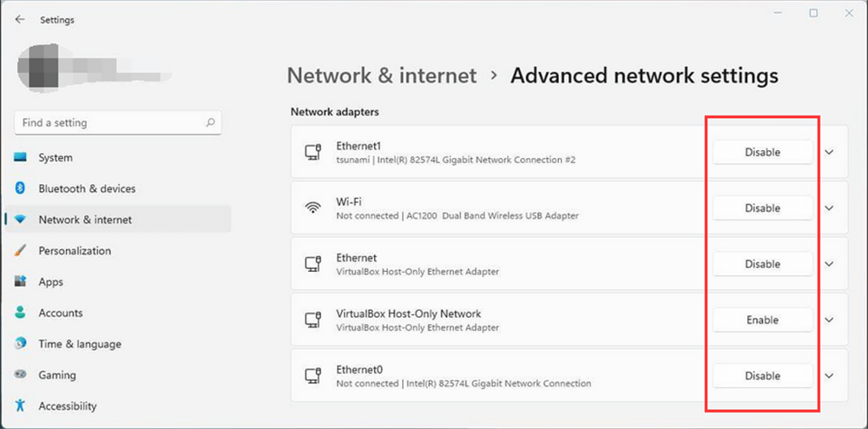
Task: Click the Accessibility figure icon
Action: 20,406
